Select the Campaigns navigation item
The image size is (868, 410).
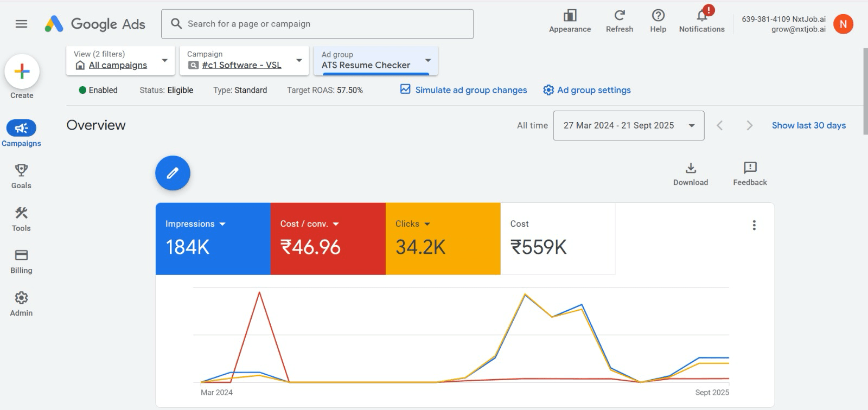(21, 129)
